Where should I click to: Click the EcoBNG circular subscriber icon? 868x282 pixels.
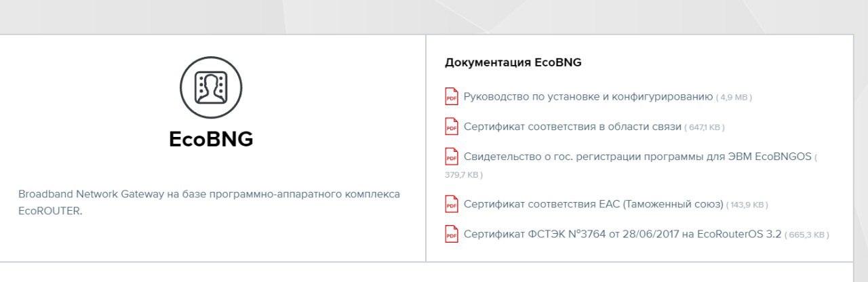pyautogui.click(x=211, y=87)
